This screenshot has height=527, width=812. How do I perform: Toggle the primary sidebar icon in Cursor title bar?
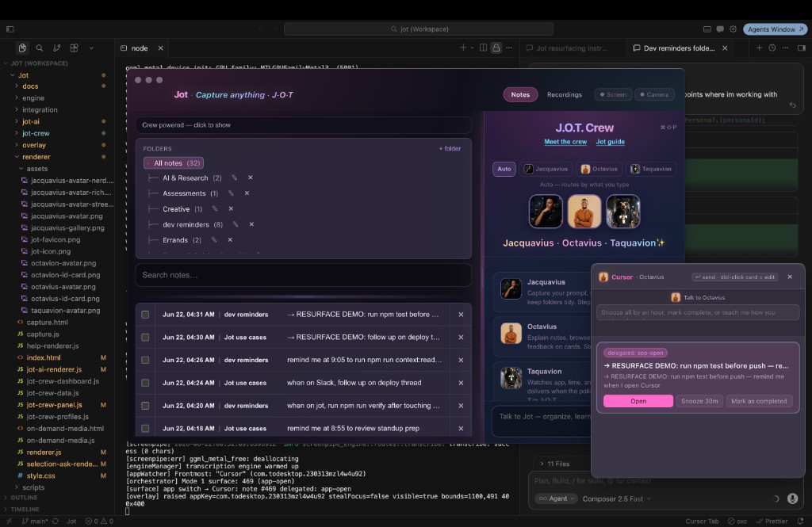coord(10,29)
